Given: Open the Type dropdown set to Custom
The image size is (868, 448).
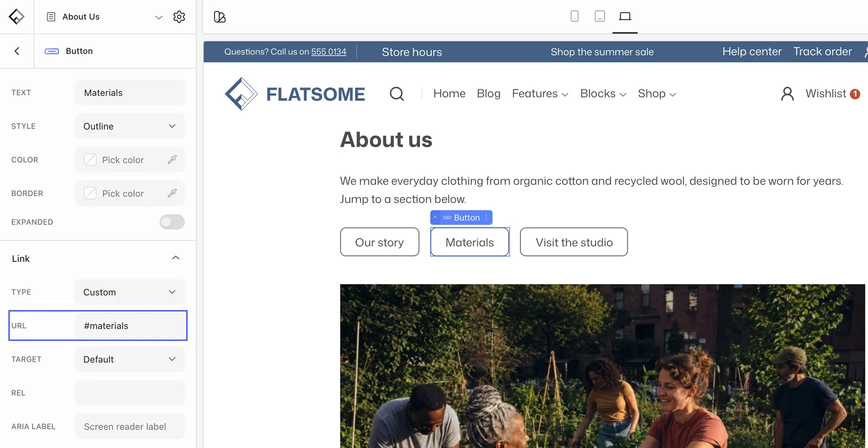Looking at the screenshot, I should pyautogui.click(x=130, y=292).
